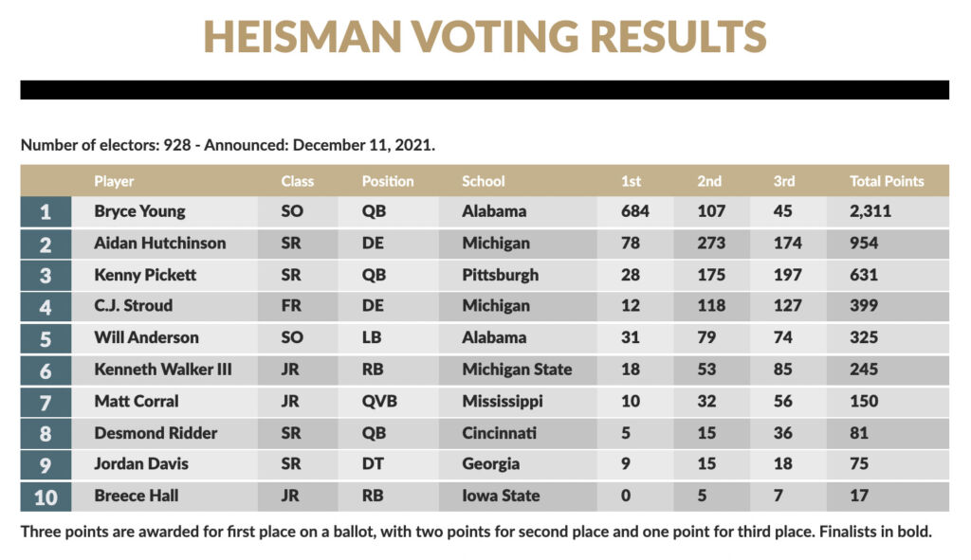
Task: Click the Player column header
Action: pos(114,181)
